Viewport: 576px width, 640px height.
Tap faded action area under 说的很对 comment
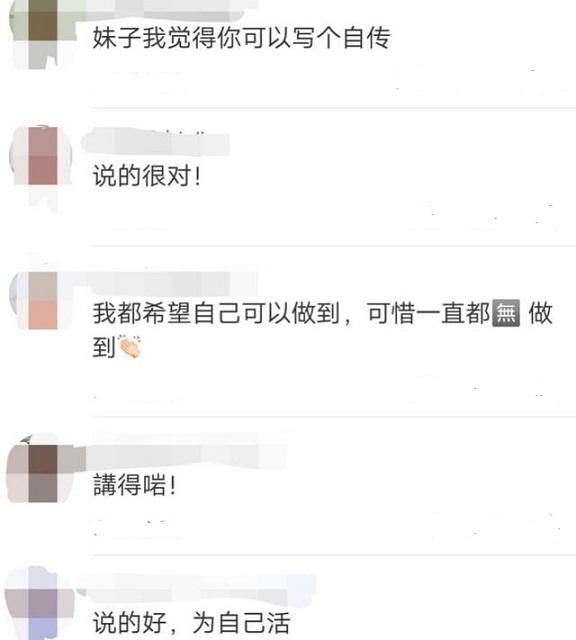[333, 216]
